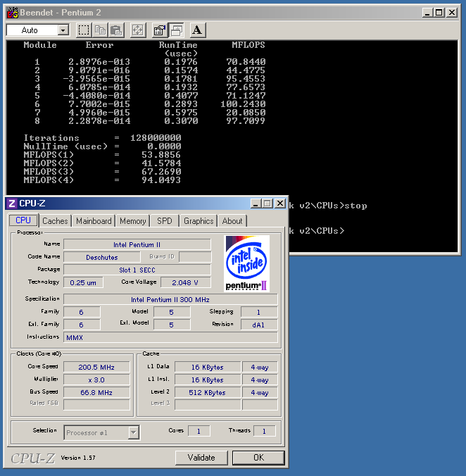Viewport: 466px width, 476px height.
Task: Close the Beendet - Pentium 2 window
Action: click(x=452, y=13)
